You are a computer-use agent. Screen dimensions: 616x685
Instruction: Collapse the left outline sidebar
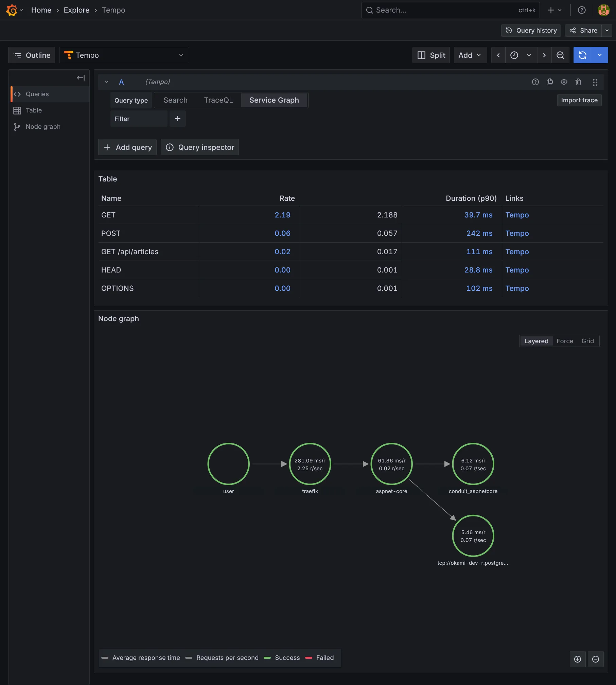81,77
